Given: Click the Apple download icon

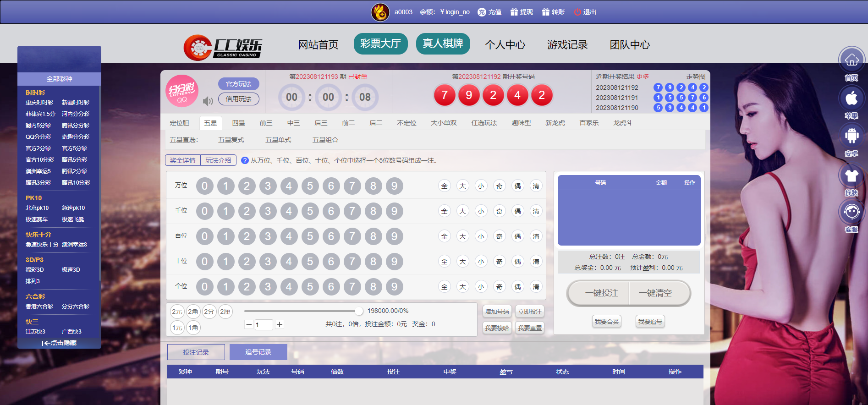Looking at the screenshot, I should coord(851,98).
